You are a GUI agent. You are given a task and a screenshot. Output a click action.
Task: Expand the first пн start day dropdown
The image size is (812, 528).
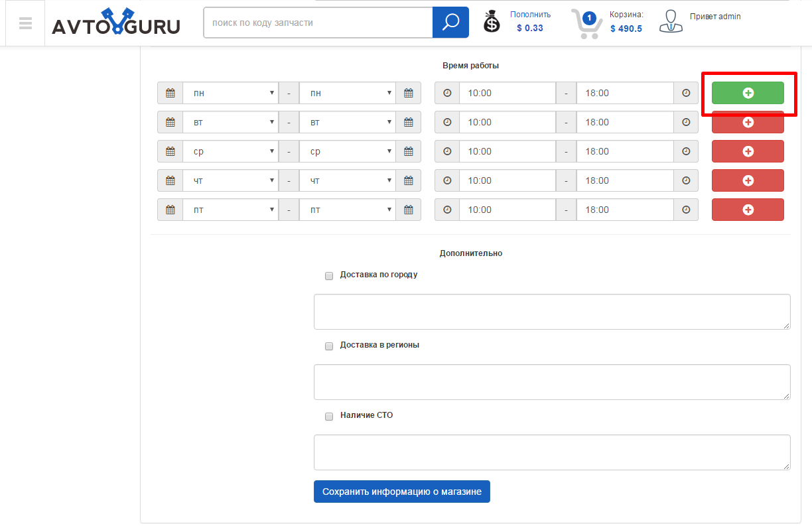coord(230,93)
